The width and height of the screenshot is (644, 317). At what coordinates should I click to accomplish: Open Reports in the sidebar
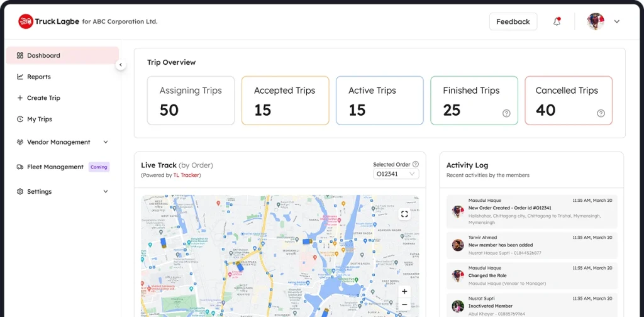coord(38,77)
